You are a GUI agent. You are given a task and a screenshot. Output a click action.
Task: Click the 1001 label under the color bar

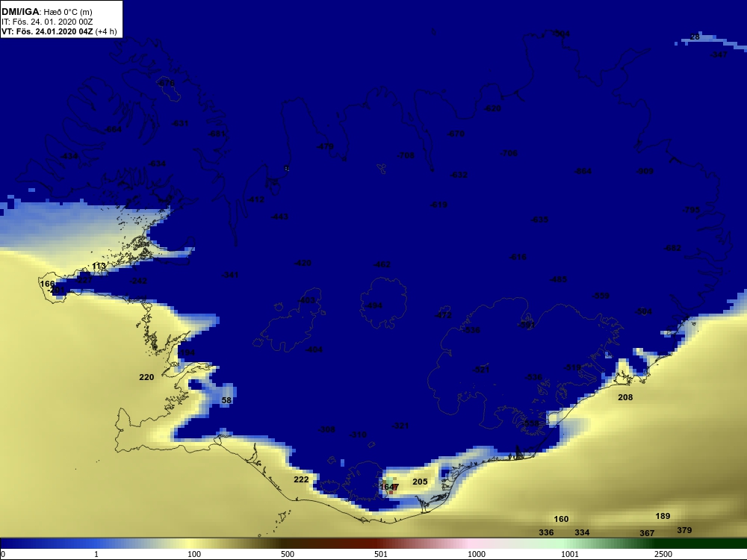pos(570,554)
